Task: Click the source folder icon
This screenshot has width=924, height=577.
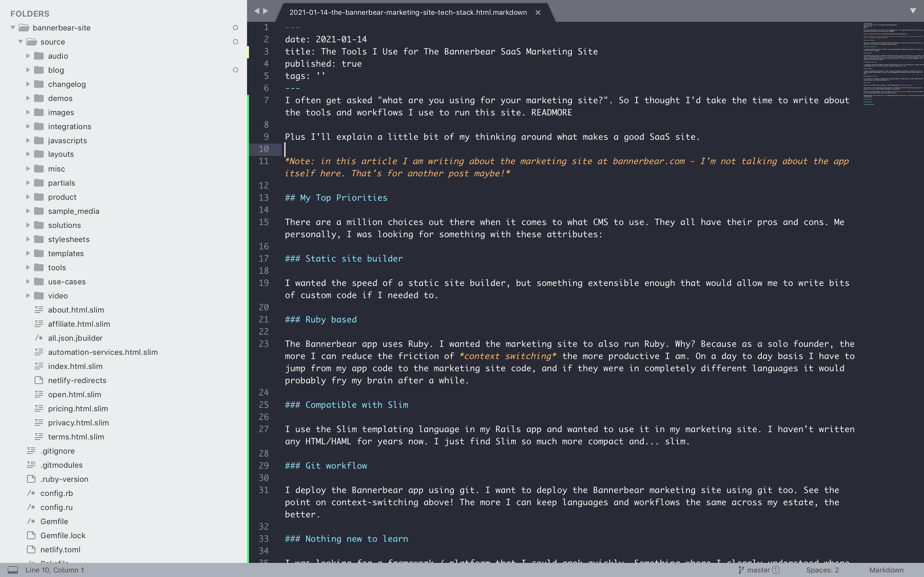Action: point(31,42)
